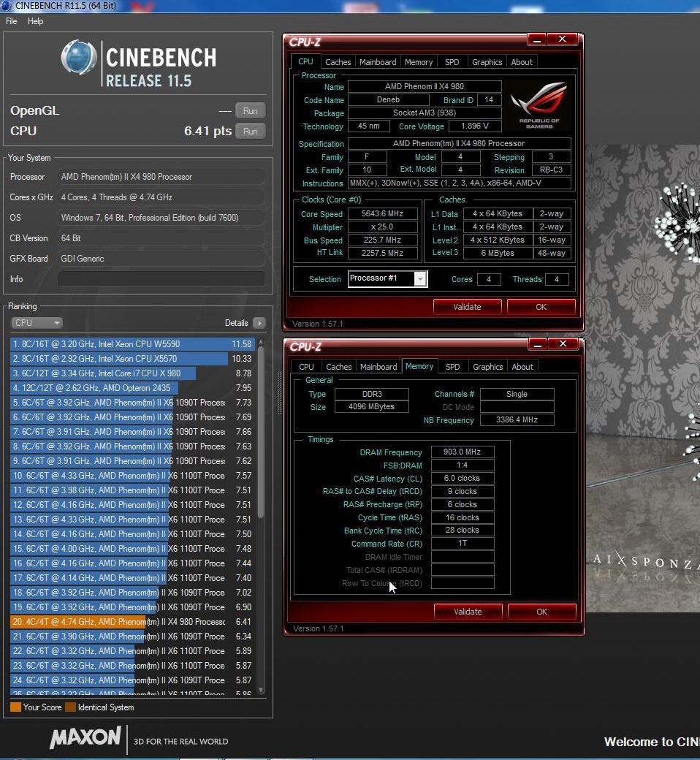Click the Command Rate value 1T

(x=463, y=544)
